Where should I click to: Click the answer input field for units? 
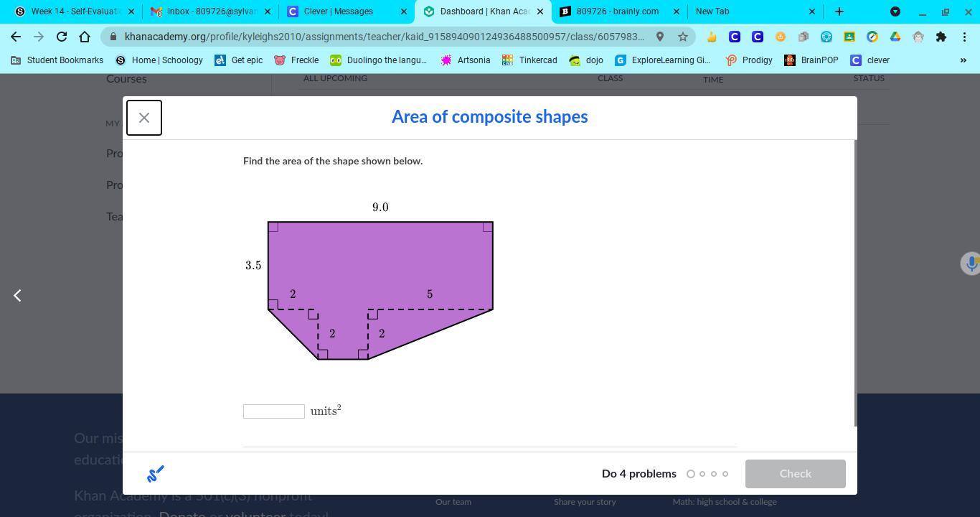pyautogui.click(x=274, y=411)
